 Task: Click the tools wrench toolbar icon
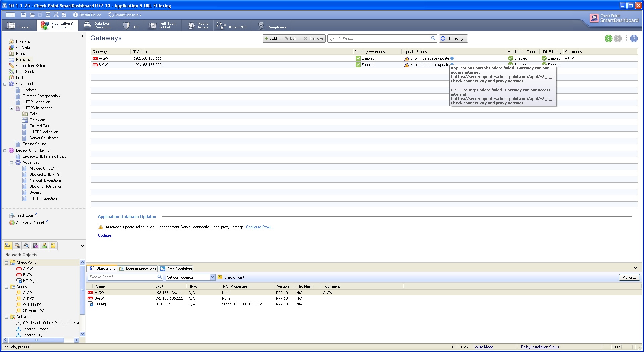(56, 15)
